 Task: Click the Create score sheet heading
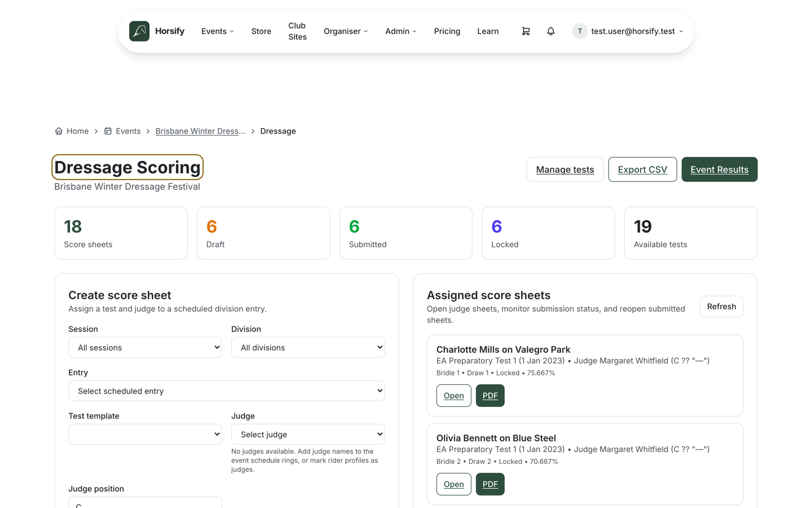click(120, 295)
